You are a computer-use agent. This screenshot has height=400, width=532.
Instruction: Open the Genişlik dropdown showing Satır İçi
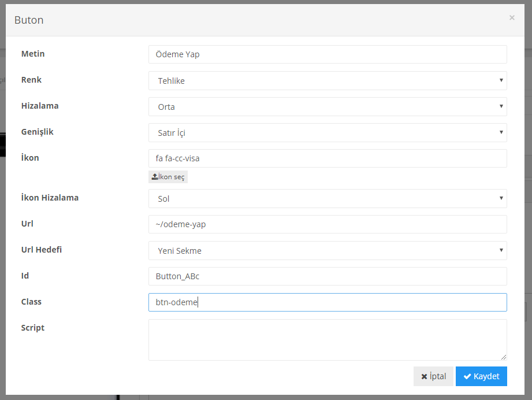(328, 133)
